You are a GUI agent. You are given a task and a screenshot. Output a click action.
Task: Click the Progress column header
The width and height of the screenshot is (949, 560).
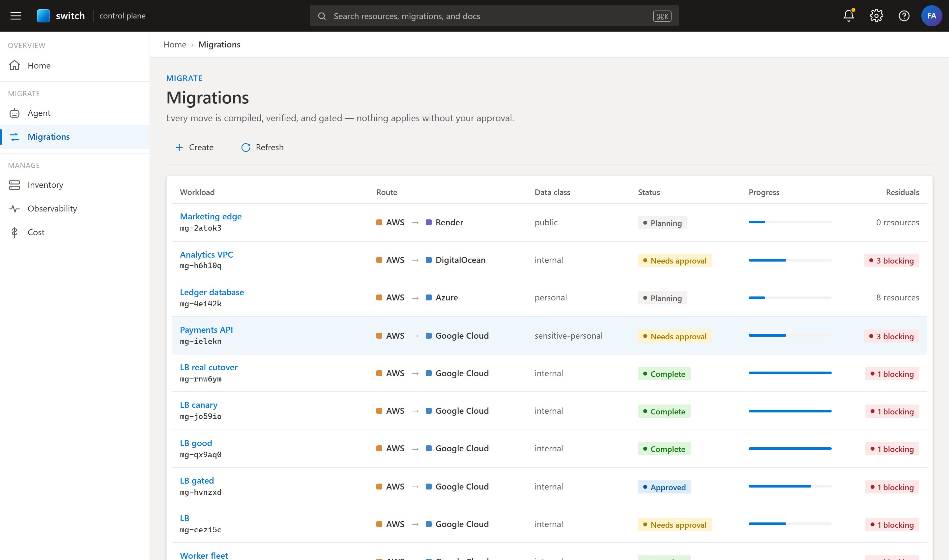coord(764,192)
